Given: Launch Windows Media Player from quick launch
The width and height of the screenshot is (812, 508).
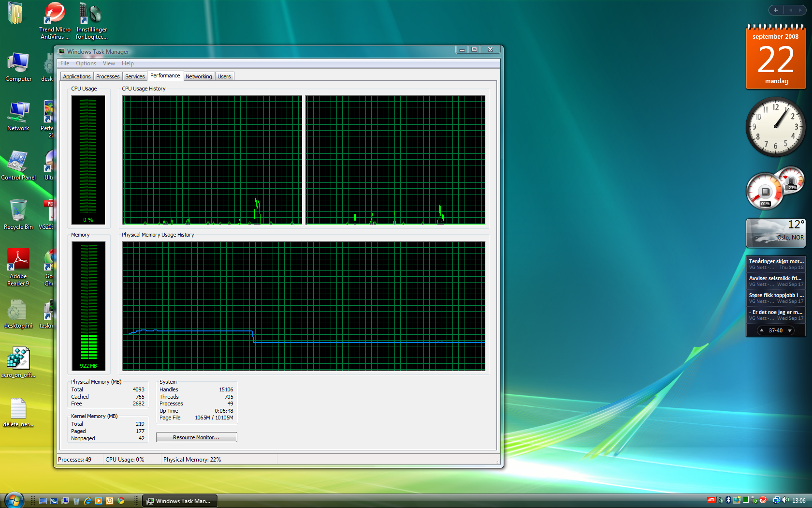Looking at the screenshot, I should tap(99, 501).
